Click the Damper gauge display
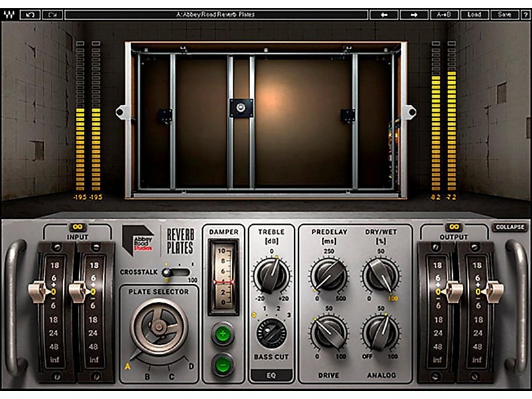 223,277
